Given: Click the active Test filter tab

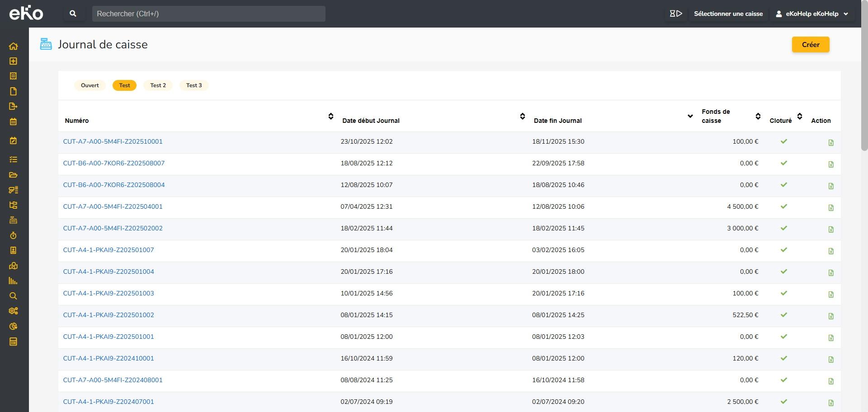Looking at the screenshot, I should 124,85.
